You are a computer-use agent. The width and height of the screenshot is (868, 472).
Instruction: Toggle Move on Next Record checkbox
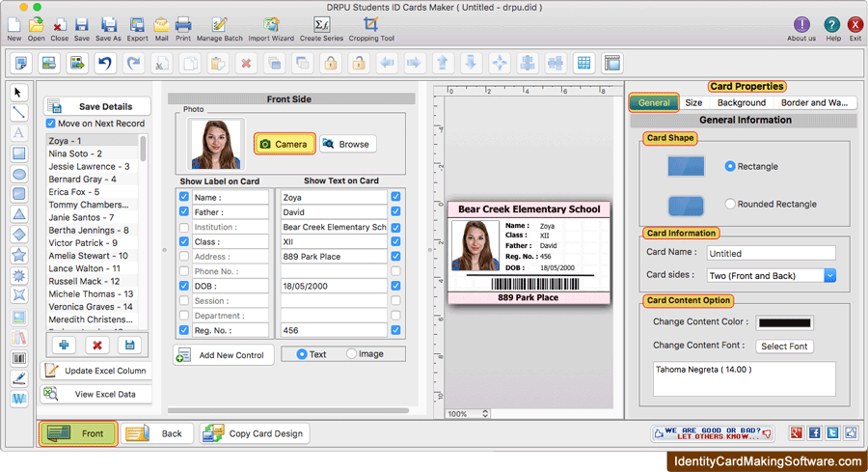[51, 123]
